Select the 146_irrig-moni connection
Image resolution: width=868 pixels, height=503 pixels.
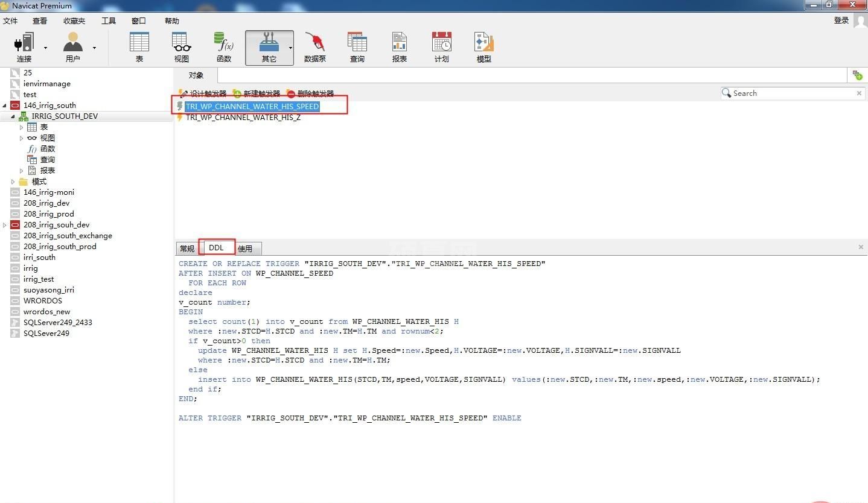(49, 192)
